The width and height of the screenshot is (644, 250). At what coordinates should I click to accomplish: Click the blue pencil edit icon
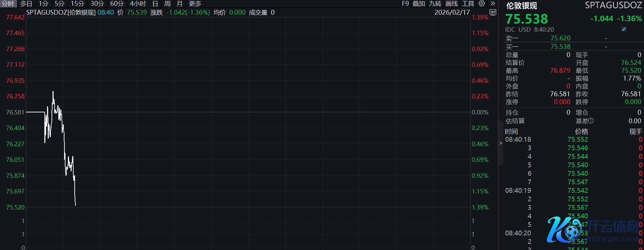pos(624,29)
